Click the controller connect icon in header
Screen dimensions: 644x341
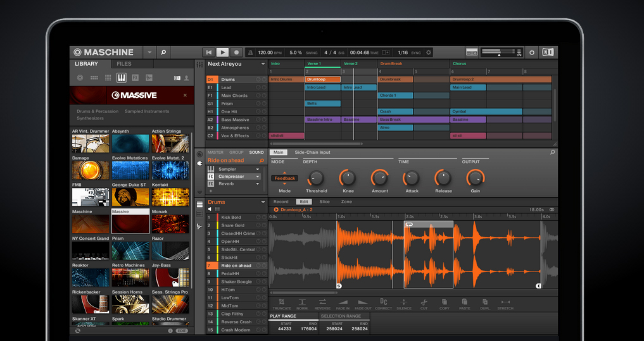click(x=472, y=52)
